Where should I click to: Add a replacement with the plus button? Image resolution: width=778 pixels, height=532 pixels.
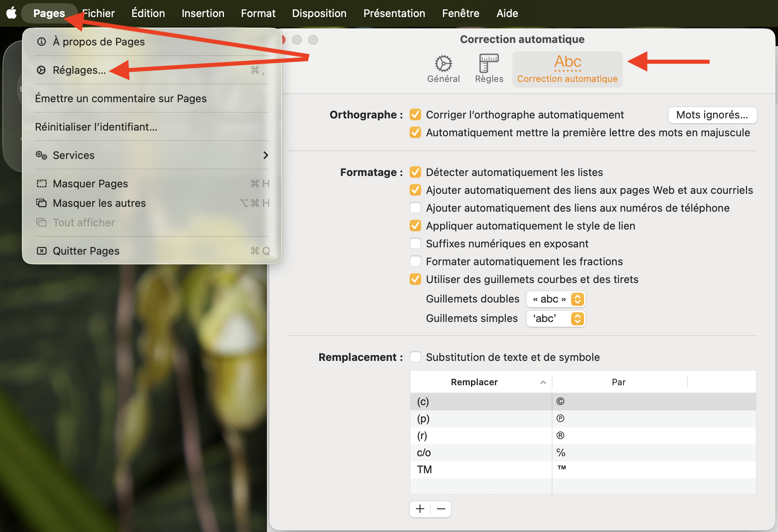click(420, 509)
